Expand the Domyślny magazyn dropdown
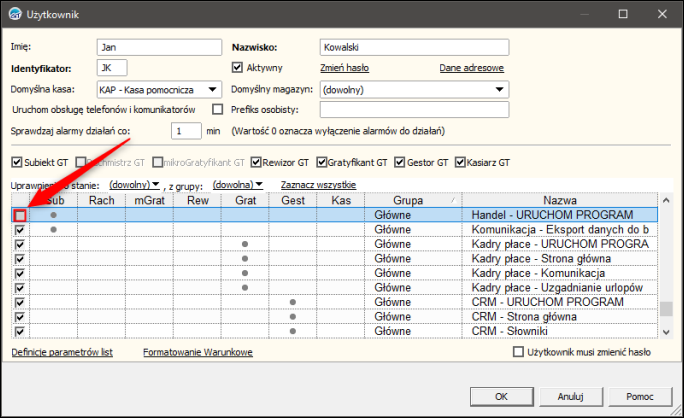The width and height of the screenshot is (684, 418). click(x=500, y=89)
